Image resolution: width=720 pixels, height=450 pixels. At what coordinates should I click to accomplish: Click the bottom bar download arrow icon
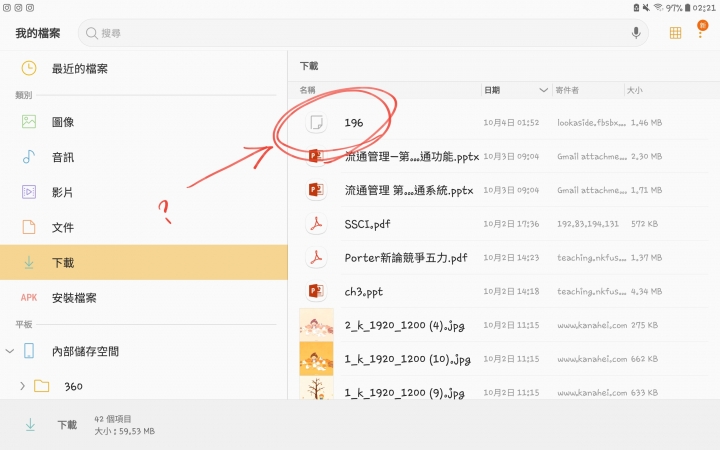click(30, 425)
